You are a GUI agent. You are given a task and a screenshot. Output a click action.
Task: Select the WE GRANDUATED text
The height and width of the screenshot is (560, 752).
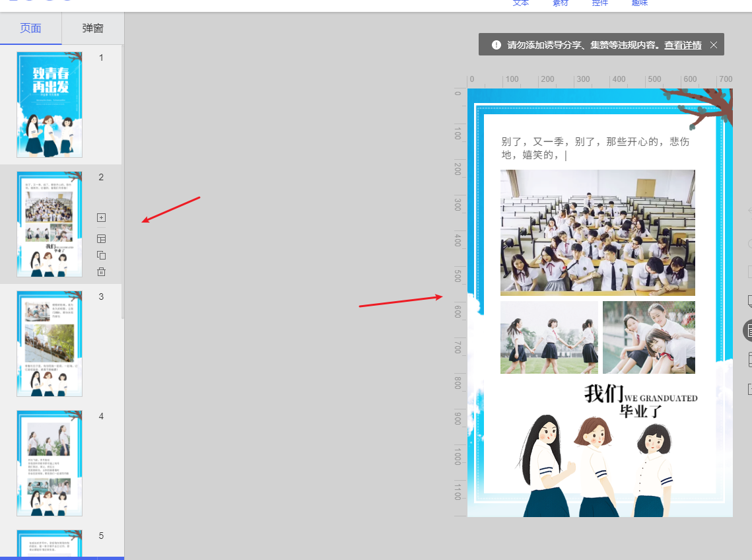pyautogui.click(x=661, y=398)
